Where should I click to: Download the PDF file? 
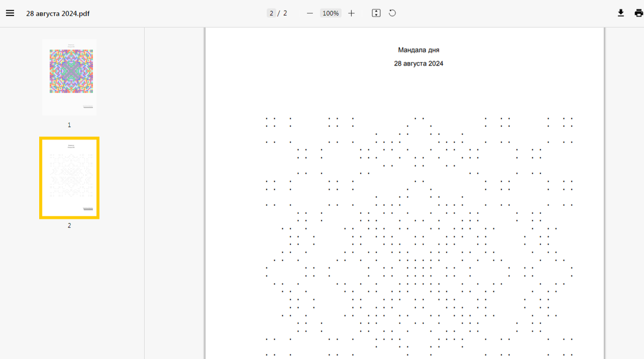pos(621,13)
